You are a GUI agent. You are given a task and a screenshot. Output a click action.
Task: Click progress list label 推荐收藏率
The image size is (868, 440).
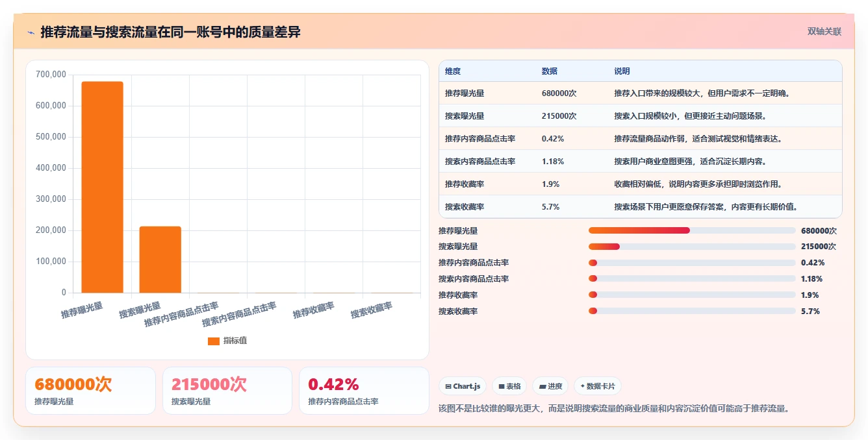[458, 295]
